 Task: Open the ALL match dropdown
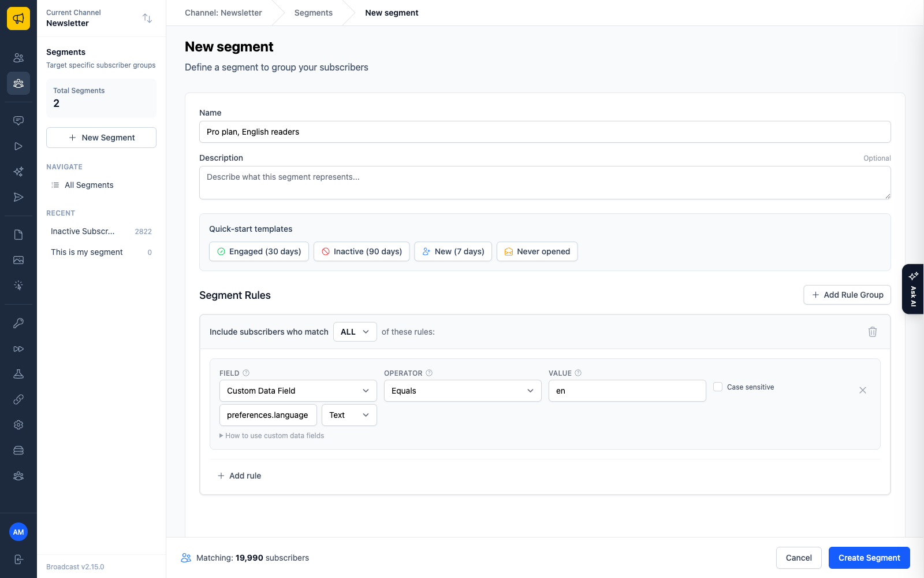pyautogui.click(x=355, y=332)
